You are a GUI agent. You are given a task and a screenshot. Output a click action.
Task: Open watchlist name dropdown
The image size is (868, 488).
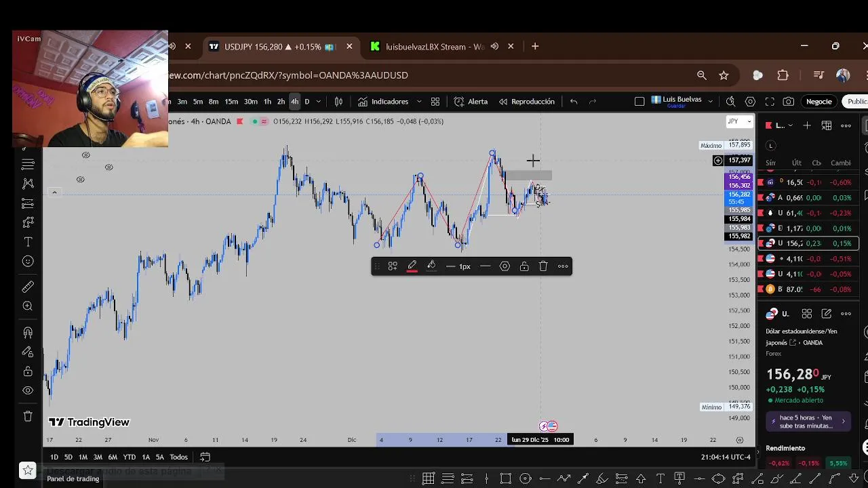coord(784,125)
